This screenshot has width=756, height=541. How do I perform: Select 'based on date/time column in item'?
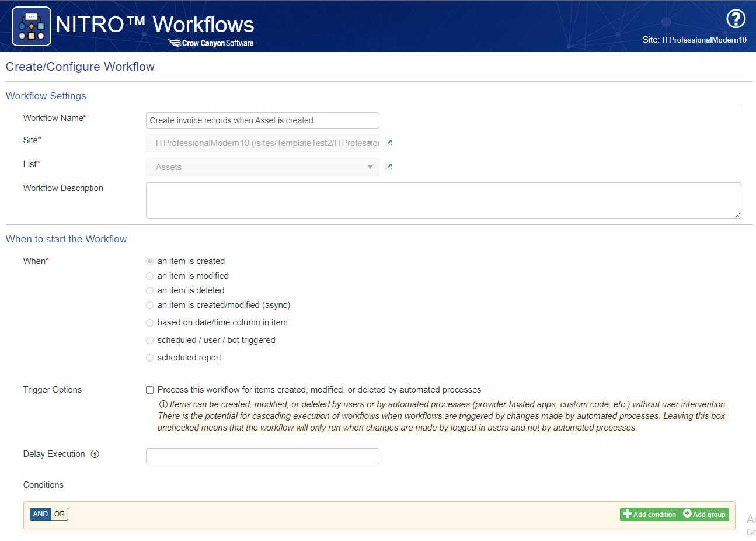(149, 322)
